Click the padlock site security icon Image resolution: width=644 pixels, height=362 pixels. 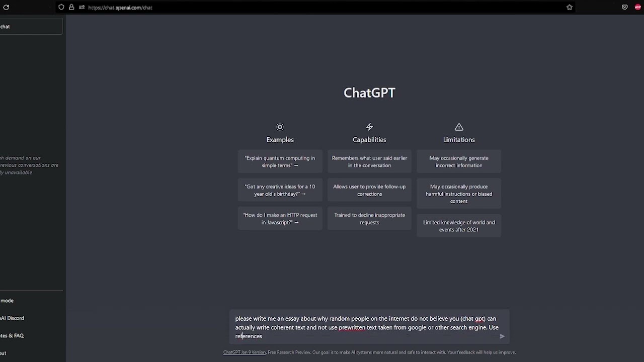(71, 8)
